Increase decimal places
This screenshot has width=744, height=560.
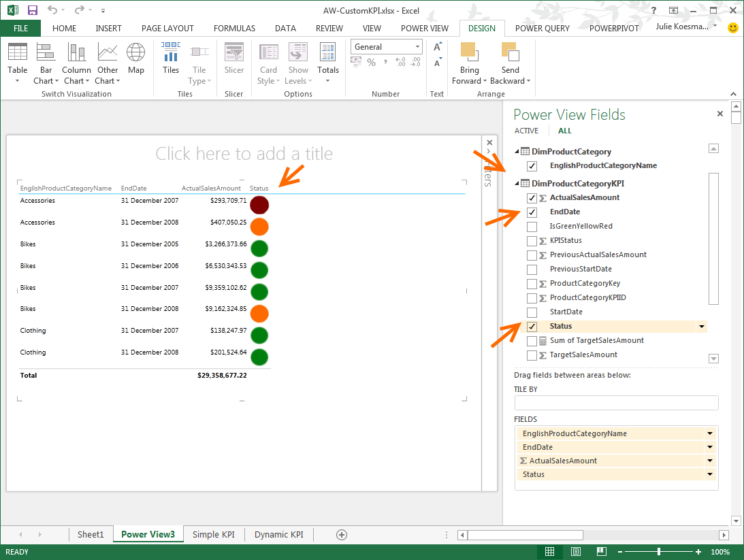[x=400, y=62]
